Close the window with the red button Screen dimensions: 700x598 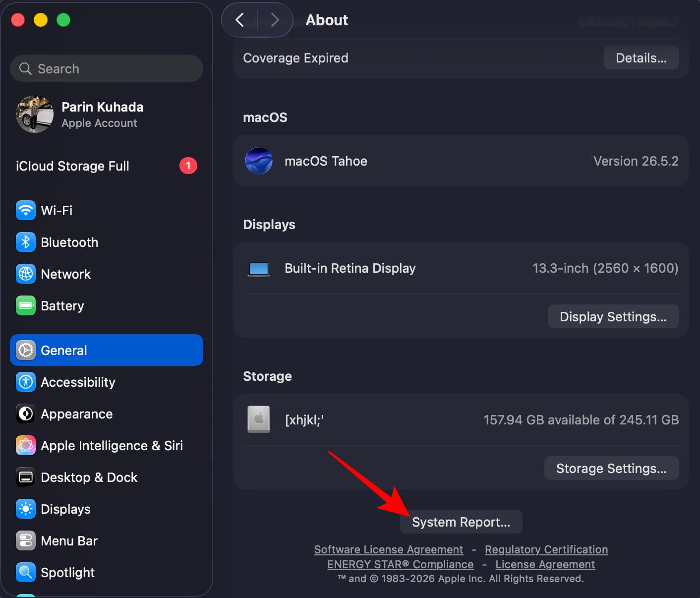click(x=18, y=20)
